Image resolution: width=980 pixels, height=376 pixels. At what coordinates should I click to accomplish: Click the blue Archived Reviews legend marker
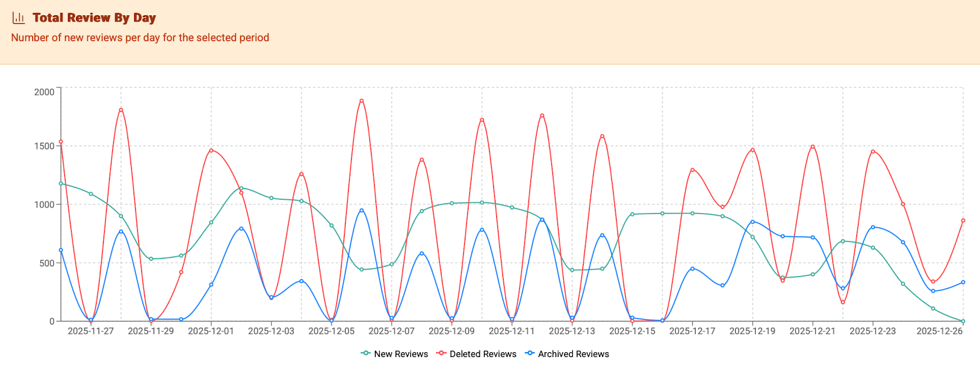(530, 353)
